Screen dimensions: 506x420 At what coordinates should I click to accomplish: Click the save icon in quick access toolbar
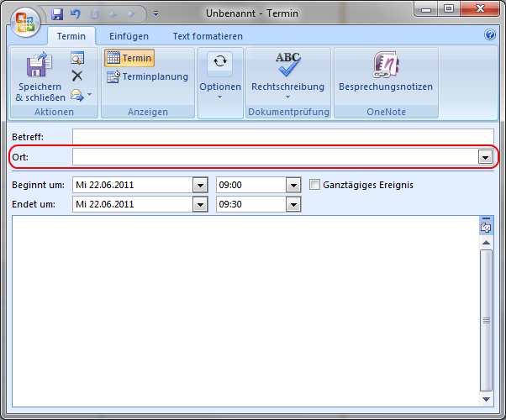click(57, 14)
